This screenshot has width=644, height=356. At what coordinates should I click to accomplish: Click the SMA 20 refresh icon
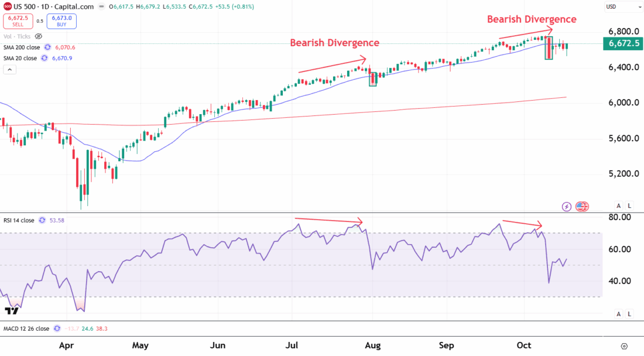[x=43, y=58]
